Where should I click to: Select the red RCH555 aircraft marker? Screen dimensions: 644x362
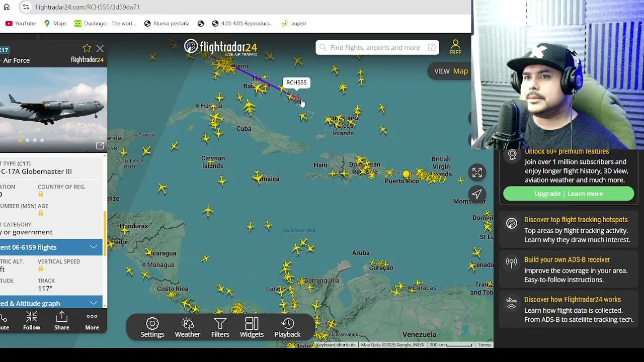(x=296, y=99)
